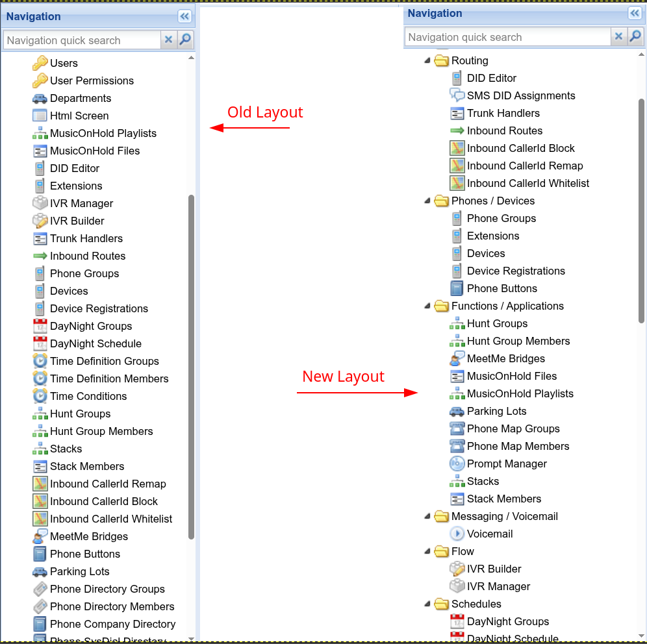
Task: Collapse the Routing folder
Action: [427, 60]
